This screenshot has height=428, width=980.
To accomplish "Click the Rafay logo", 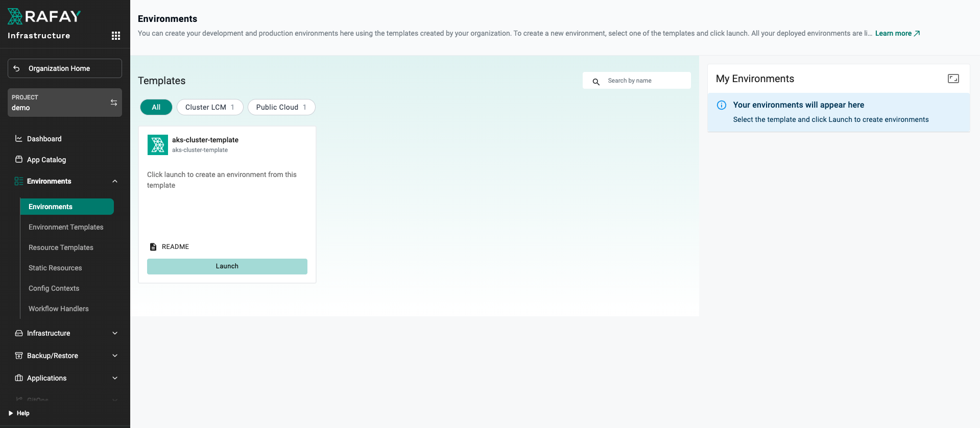I will pos(44,17).
